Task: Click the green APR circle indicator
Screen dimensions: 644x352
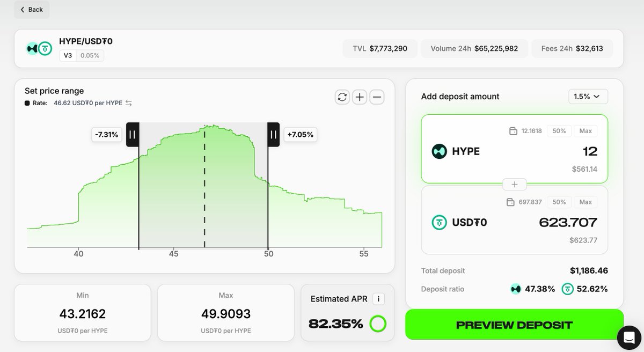Action: tap(378, 324)
